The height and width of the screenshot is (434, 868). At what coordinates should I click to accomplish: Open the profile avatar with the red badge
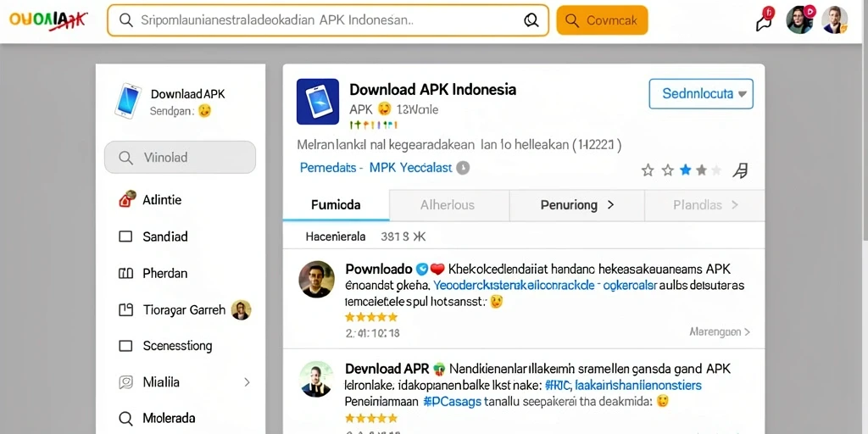point(800,19)
